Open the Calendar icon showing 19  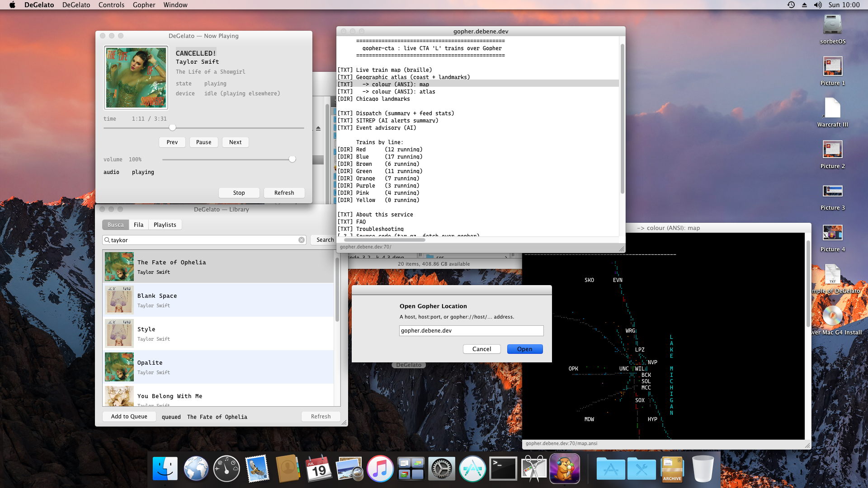pyautogui.click(x=319, y=469)
